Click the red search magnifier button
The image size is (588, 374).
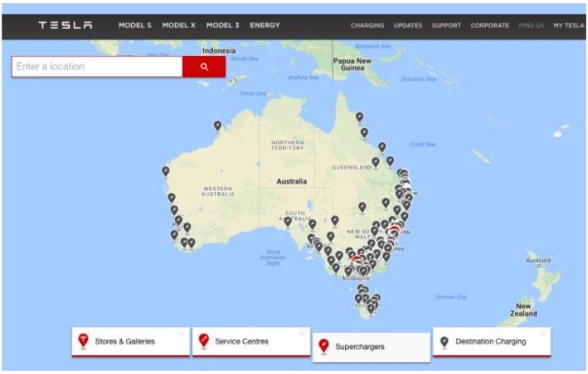click(x=204, y=66)
